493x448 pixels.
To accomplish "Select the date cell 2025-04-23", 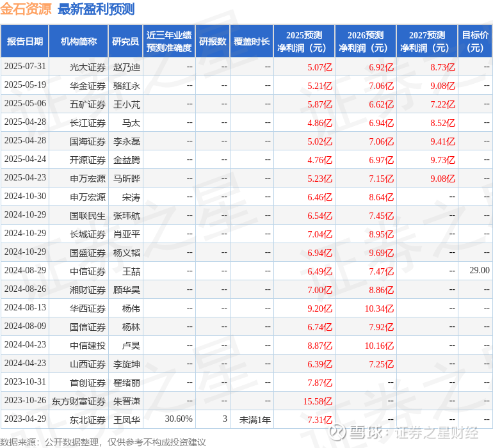I will [25, 178].
